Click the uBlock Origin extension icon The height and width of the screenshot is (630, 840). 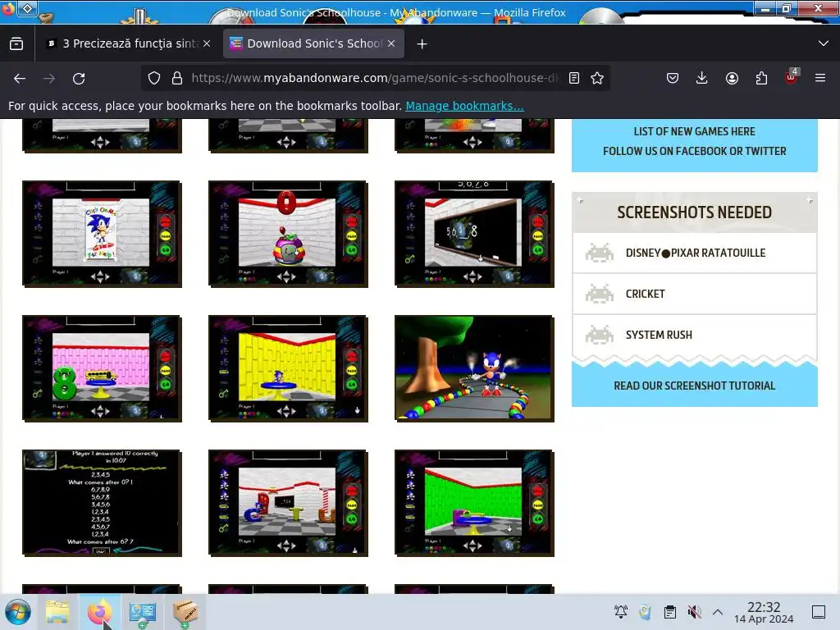pos(792,77)
